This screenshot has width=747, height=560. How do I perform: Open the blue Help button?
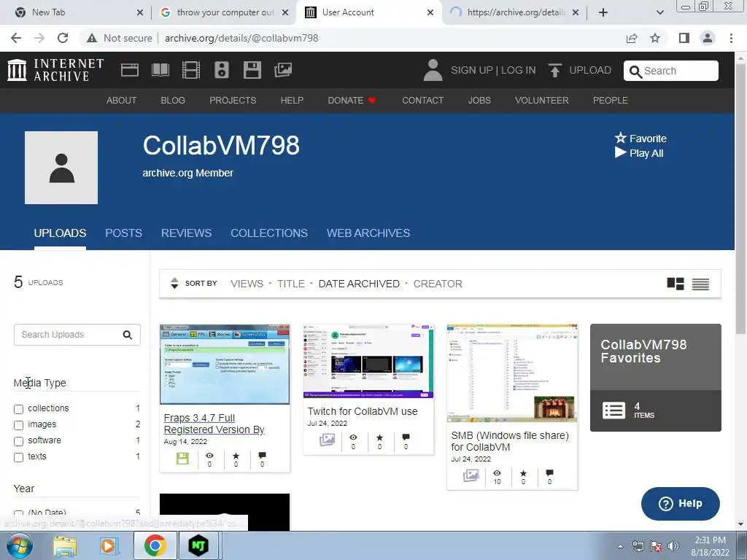(681, 503)
